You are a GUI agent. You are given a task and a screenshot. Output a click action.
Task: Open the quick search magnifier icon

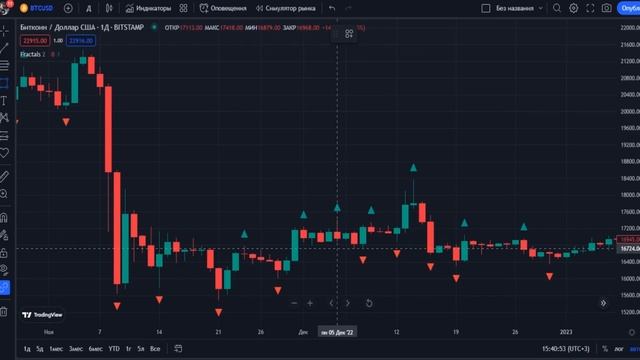[x=557, y=8]
